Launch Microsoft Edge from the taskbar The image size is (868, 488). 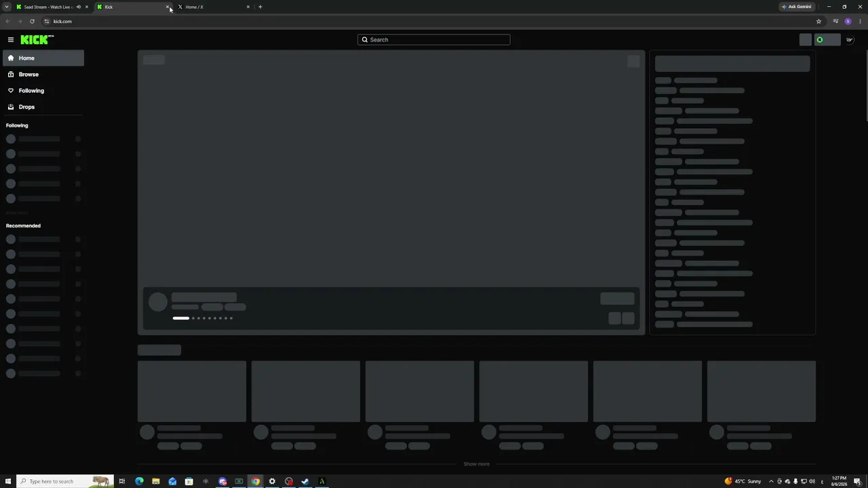point(139,481)
